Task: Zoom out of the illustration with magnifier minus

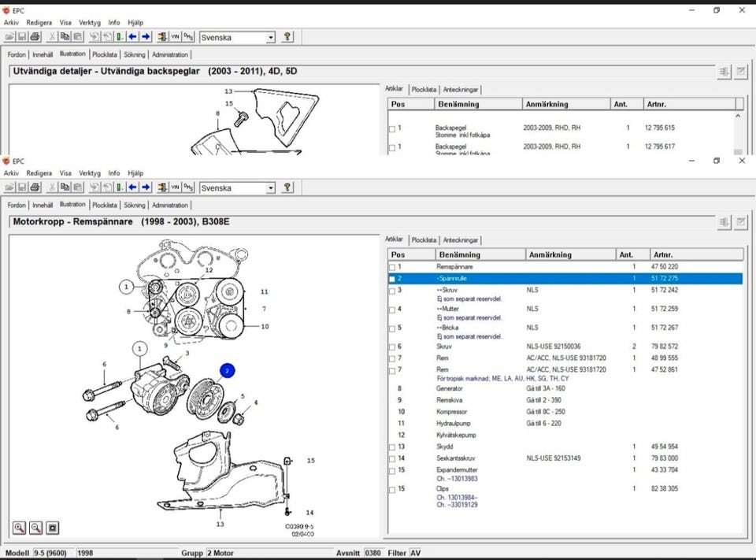Action: (x=36, y=528)
